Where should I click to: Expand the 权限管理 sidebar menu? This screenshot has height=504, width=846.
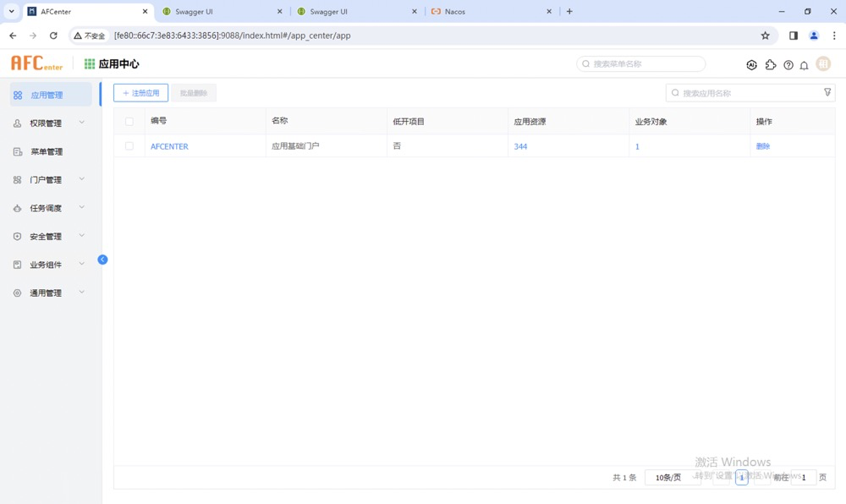[x=49, y=123]
